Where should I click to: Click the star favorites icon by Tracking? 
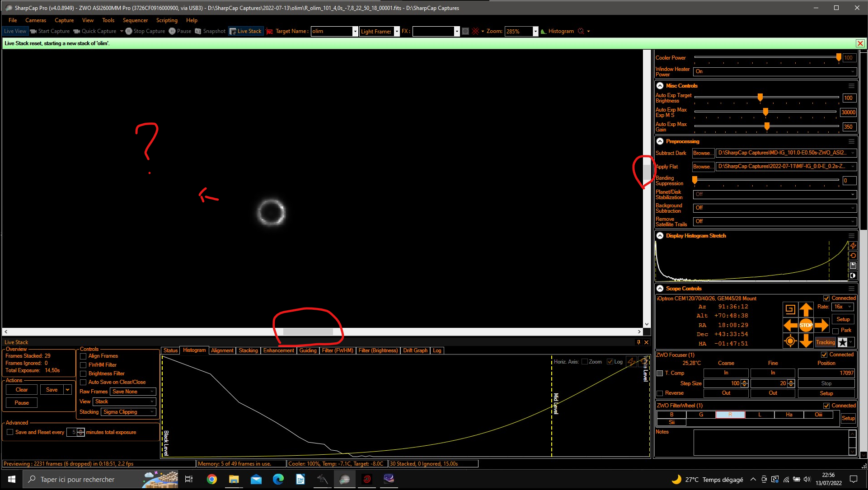[843, 342]
